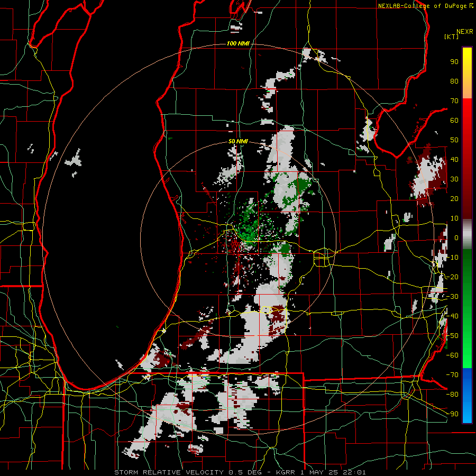Select the -60 value on velocity scale
The width and height of the screenshot is (476, 476).
pos(452,355)
